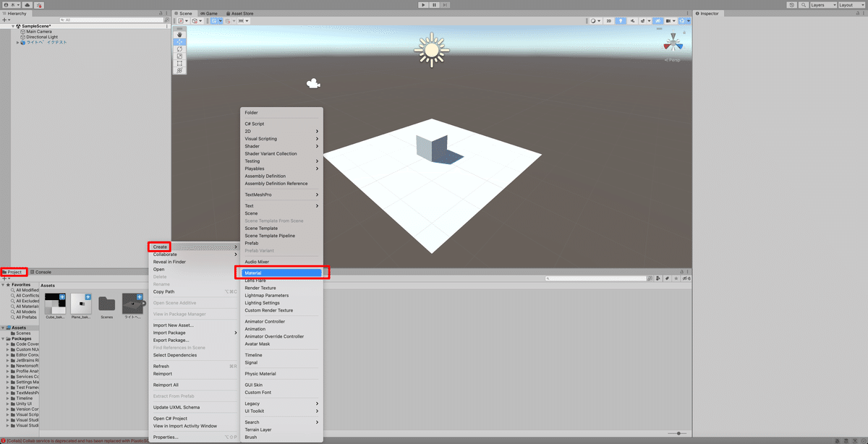Select All Prefabs saved search
This screenshot has height=444, width=868.
pyautogui.click(x=26, y=317)
